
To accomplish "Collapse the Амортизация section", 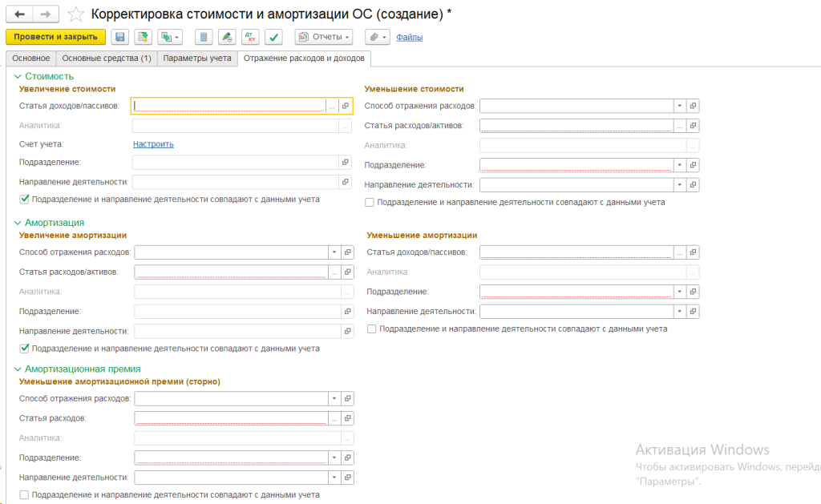I will coord(18,222).
